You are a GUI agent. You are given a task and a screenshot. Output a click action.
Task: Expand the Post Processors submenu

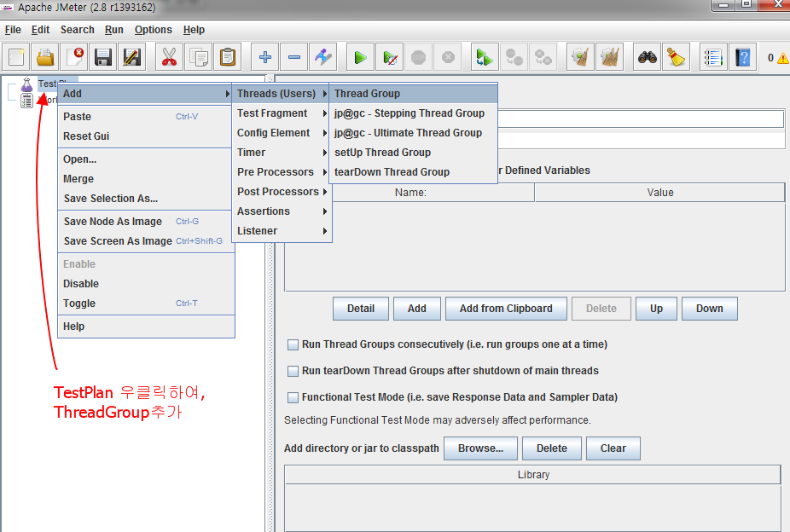click(282, 192)
